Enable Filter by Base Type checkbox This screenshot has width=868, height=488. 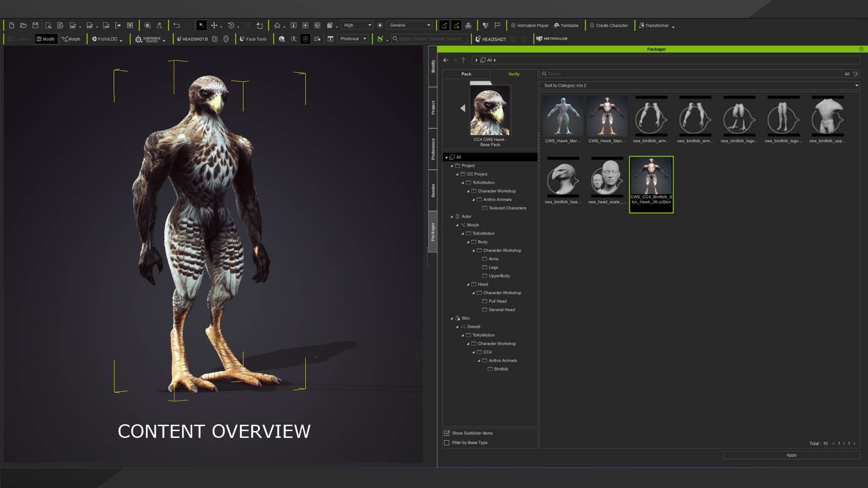click(447, 442)
